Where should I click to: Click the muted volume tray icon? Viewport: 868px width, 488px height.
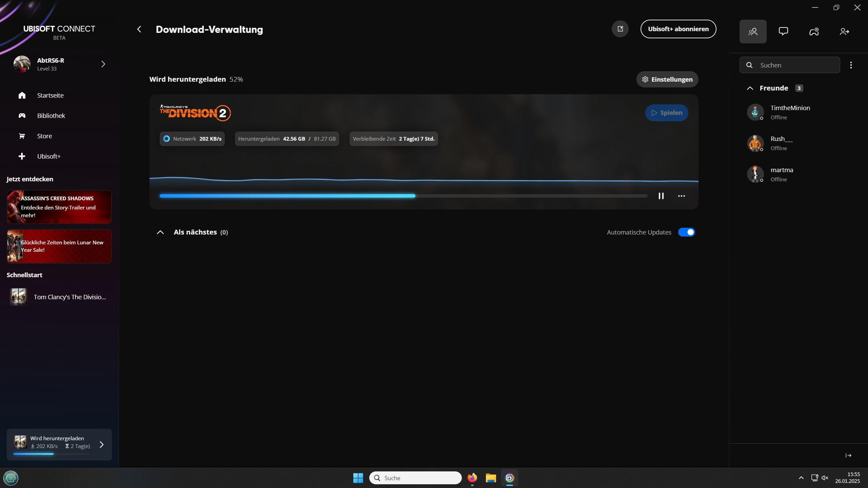825,478
